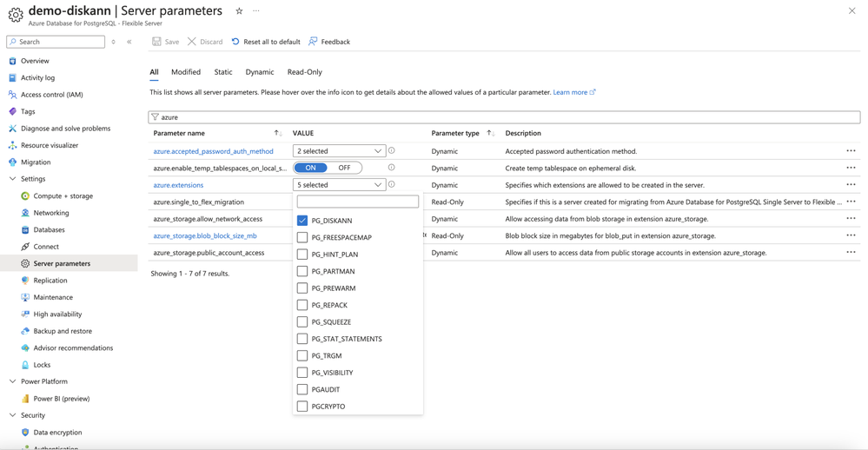Check the PG_HINT_PLAN checkbox
The width and height of the screenshot is (868, 450).
click(302, 255)
